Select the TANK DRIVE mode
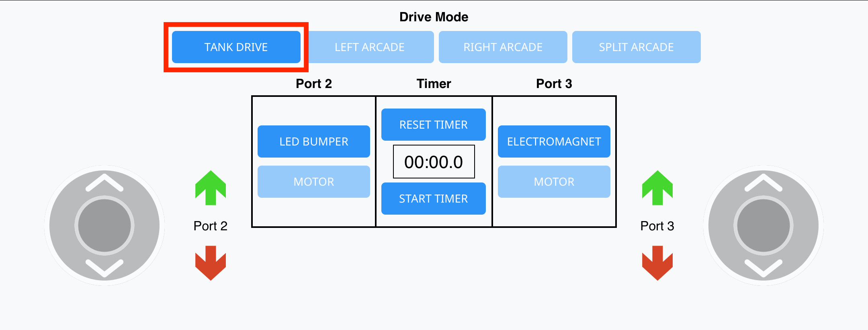This screenshot has width=868, height=330. [x=236, y=47]
